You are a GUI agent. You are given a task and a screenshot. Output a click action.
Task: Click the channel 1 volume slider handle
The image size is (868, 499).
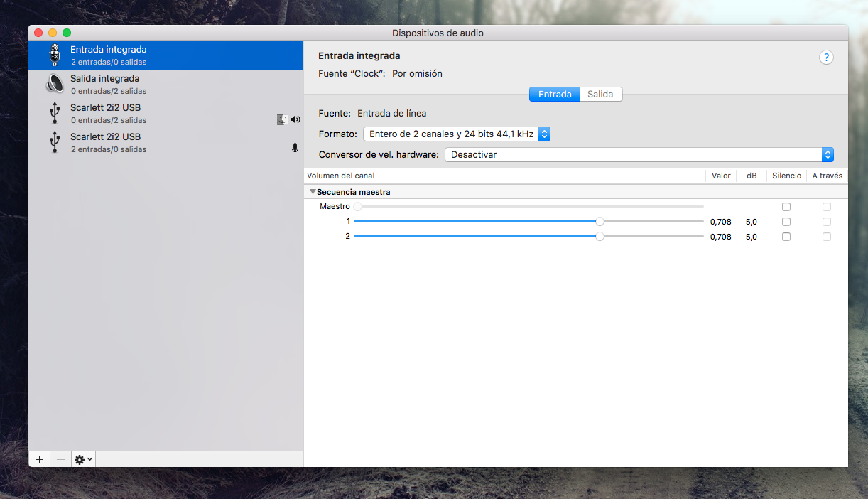tap(600, 222)
